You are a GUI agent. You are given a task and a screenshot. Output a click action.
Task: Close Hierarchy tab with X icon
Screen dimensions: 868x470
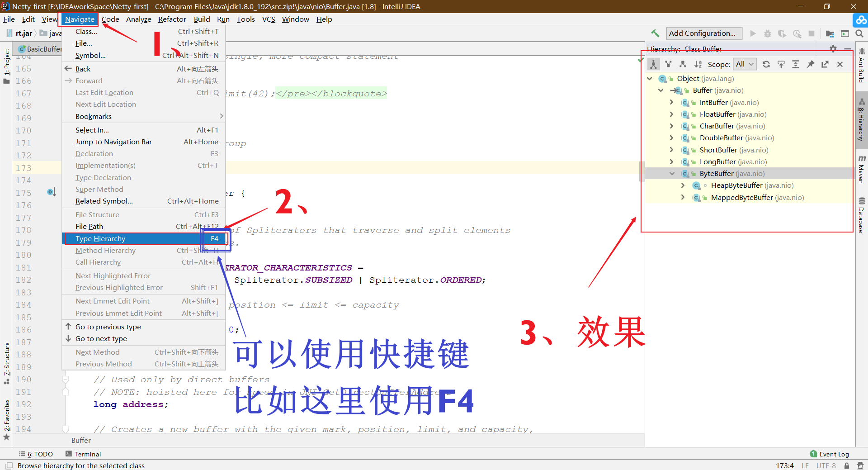tap(840, 64)
